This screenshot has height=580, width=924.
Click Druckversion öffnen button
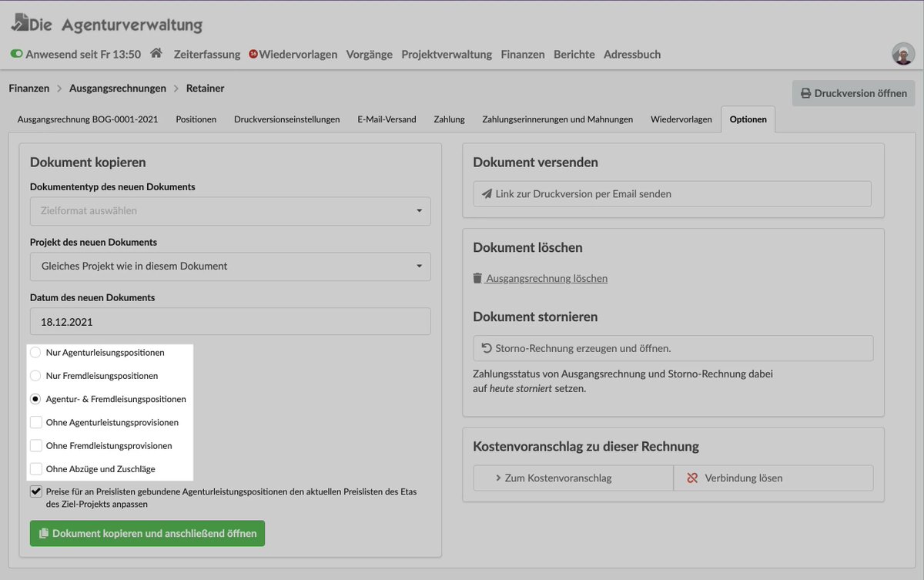[x=854, y=93]
